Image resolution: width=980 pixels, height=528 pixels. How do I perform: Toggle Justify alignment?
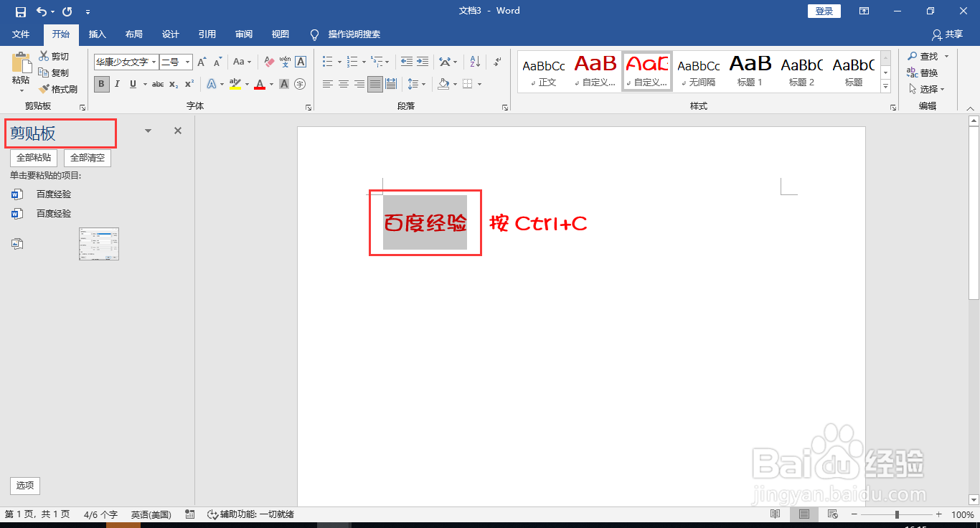point(375,84)
